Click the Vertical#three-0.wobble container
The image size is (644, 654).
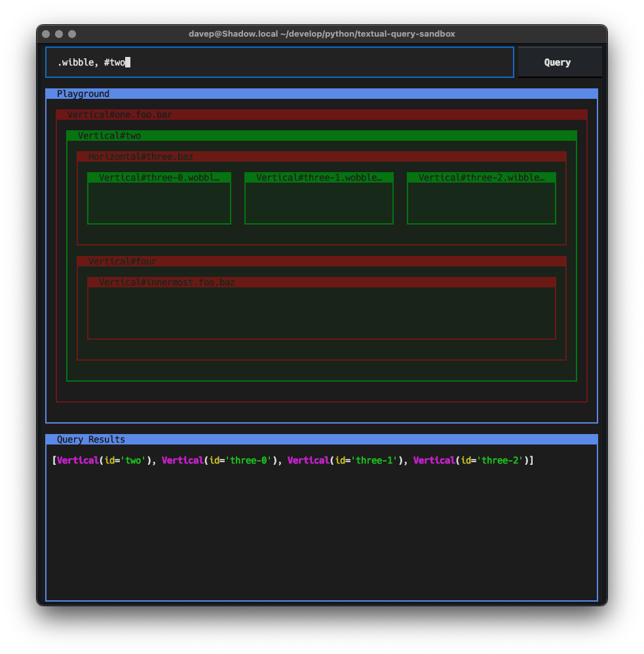tap(159, 177)
